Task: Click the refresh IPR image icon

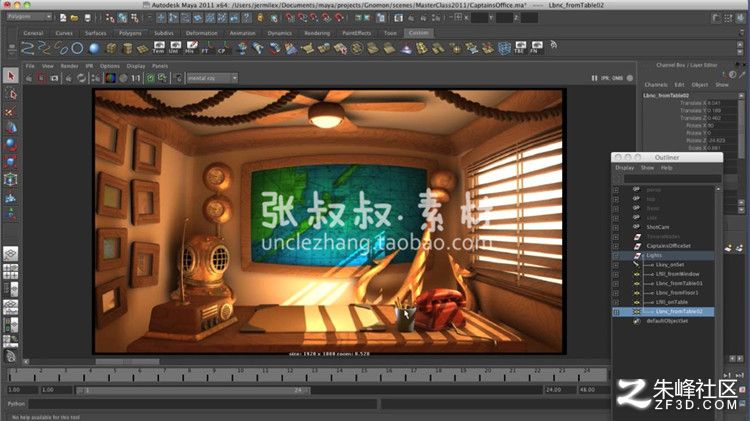Action: click(x=81, y=78)
